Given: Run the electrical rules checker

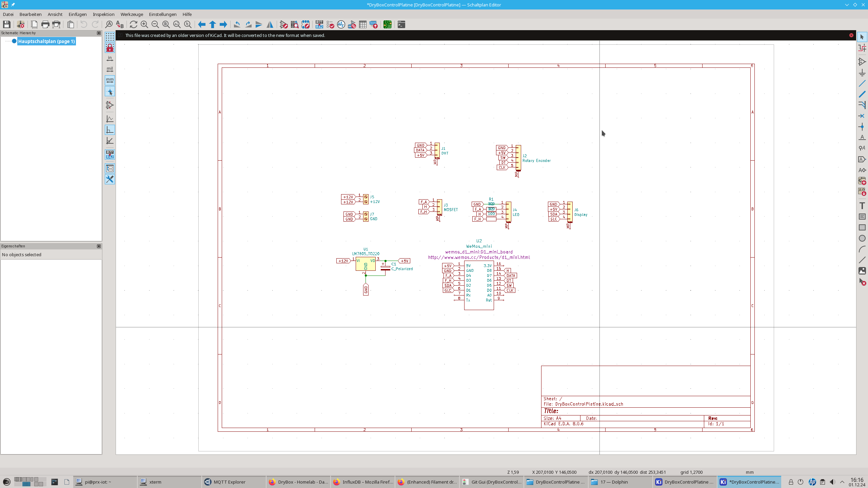Looking at the screenshot, I should [330, 24].
